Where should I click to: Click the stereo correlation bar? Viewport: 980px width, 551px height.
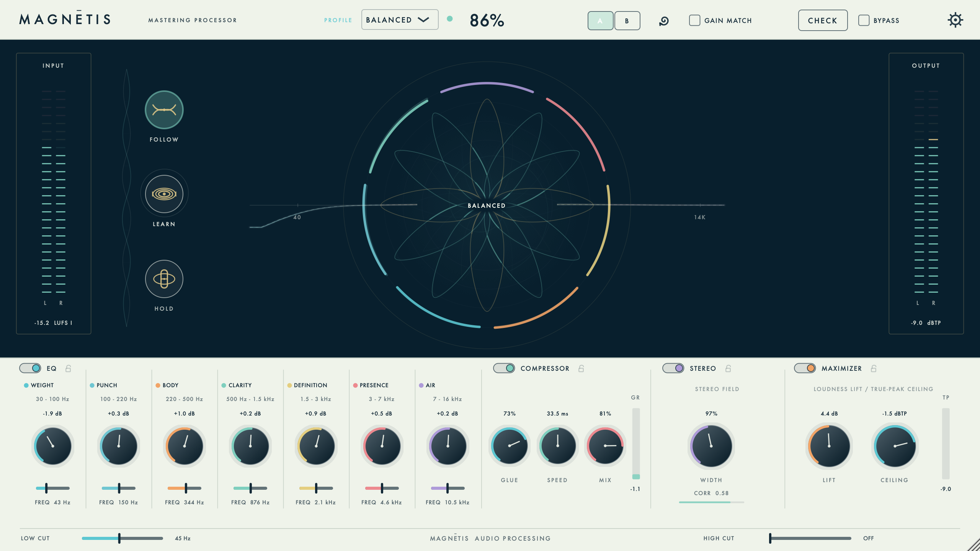tap(711, 502)
